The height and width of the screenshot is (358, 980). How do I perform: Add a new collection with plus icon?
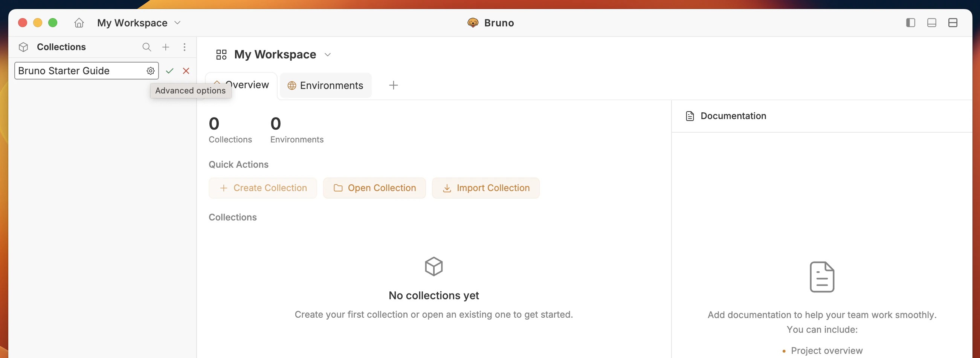pos(165,47)
